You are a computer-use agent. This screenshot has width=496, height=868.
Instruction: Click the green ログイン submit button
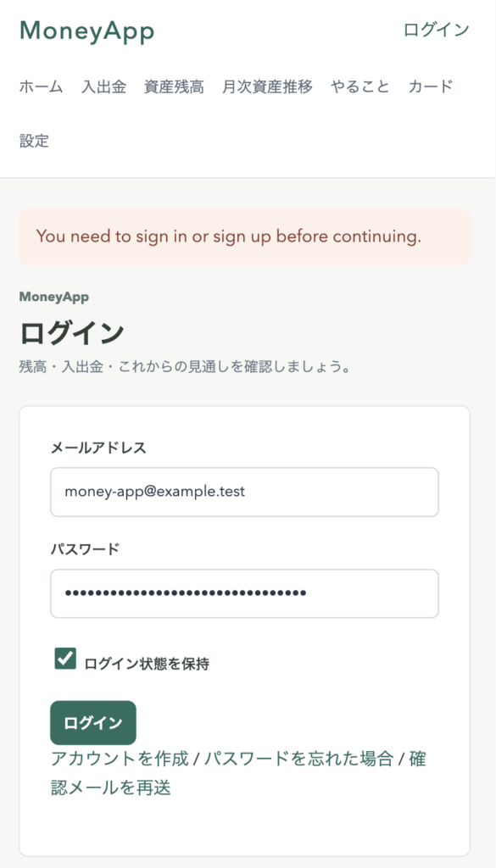93,723
